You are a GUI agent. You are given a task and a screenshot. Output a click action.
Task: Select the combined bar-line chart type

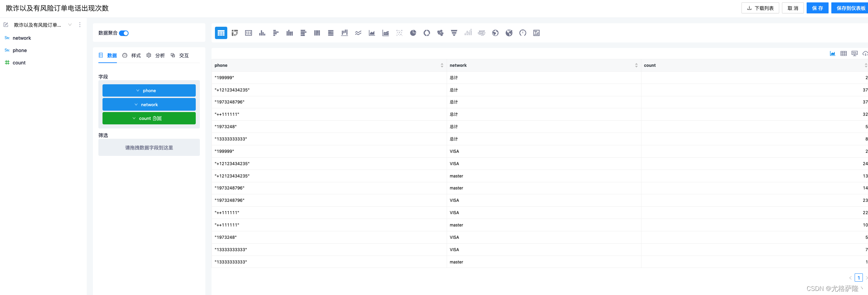click(x=468, y=33)
